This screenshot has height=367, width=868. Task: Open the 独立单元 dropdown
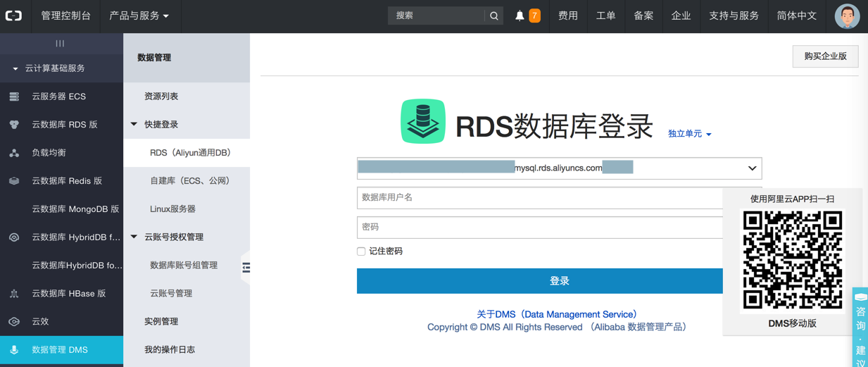click(x=689, y=134)
